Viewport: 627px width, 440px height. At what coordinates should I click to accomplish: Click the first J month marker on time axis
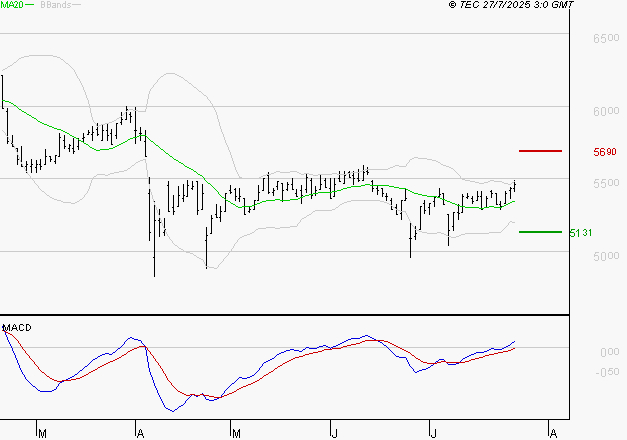coord(332,433)
